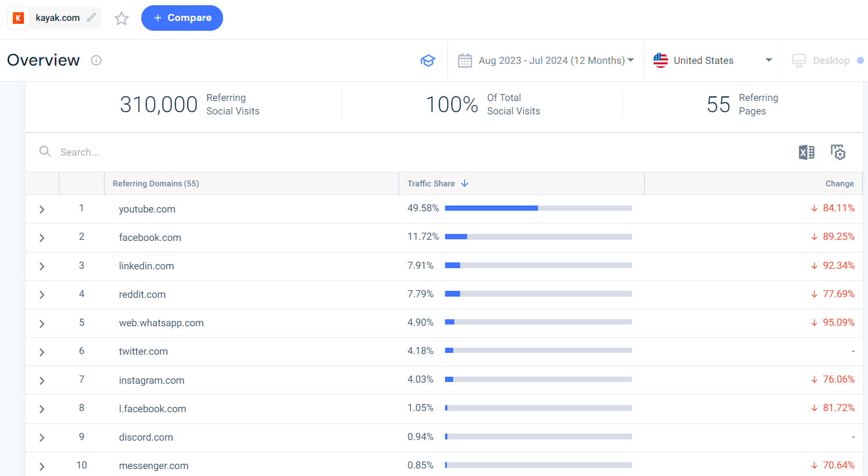
Task: Open the United States country dropdown
Action: click(768, 60)
